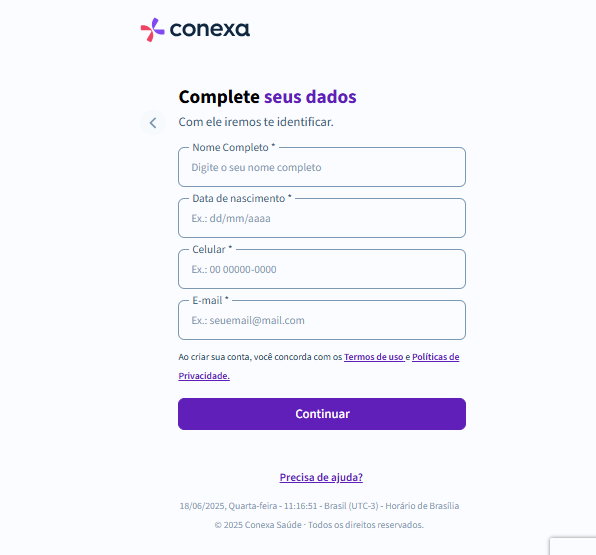The image size is (596, 555).
Task: Click the Data de nascimento field label
Action: coord(242,198)
